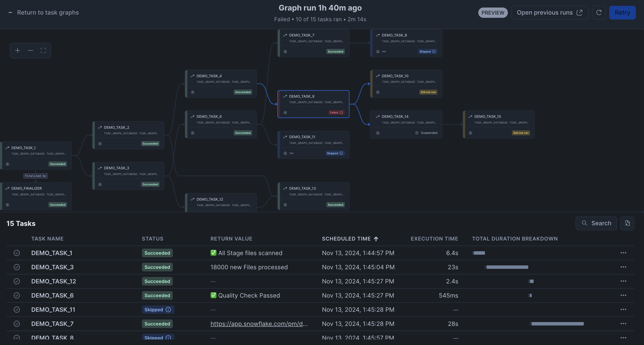Open the snowflake URL in DEMO_TASK_7 row

point(259,324)
